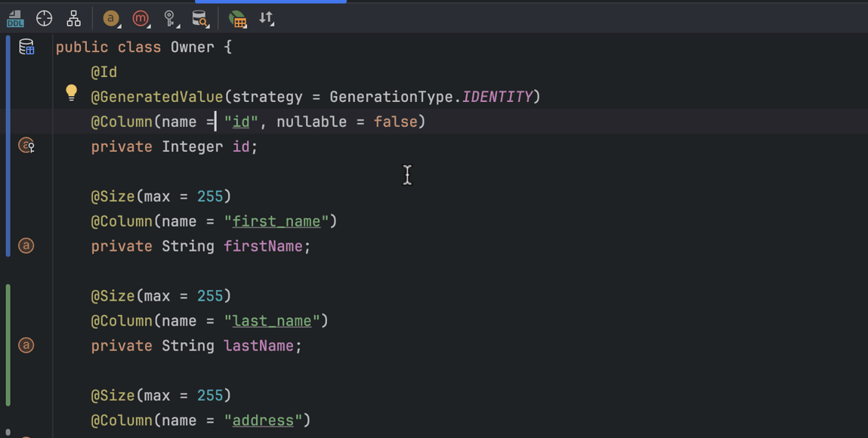The height and width of the screenshot is (438, 868).
Task: Click the Generate DDL icon in toolbar
Action: point(15,19)
